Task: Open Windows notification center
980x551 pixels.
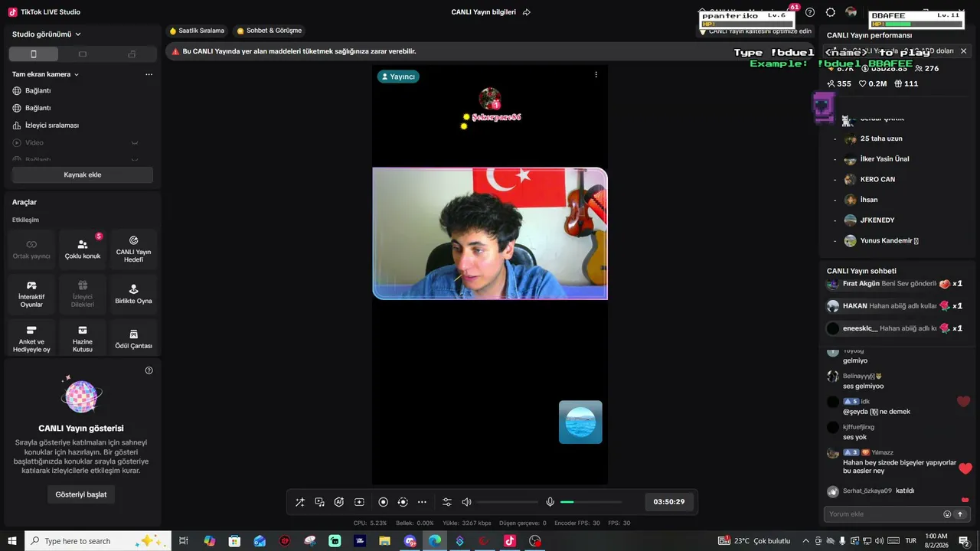Action: click(964, 541)
